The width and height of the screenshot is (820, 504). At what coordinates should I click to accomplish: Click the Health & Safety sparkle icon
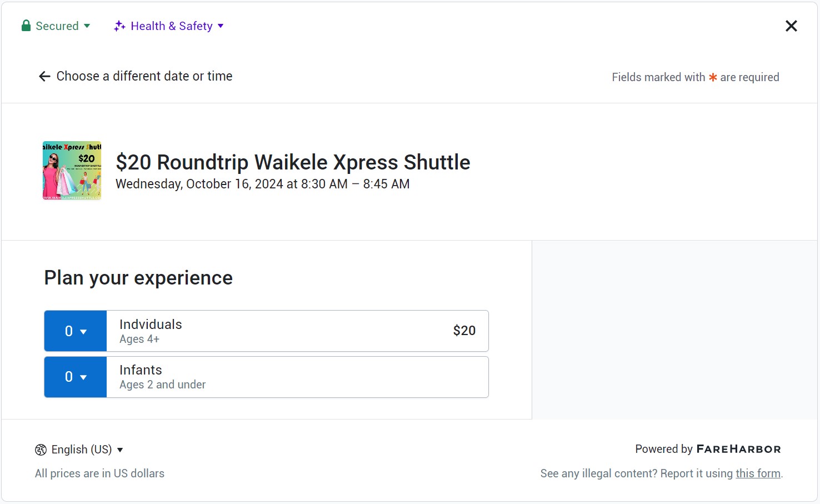pyautogui.click(x=119, y=26)
